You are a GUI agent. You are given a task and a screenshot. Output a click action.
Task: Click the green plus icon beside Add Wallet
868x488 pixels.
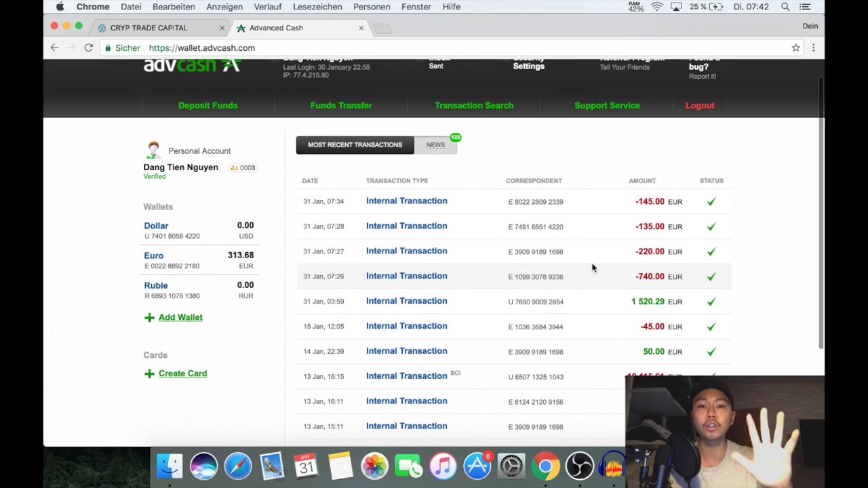click(x=149, y=317)
